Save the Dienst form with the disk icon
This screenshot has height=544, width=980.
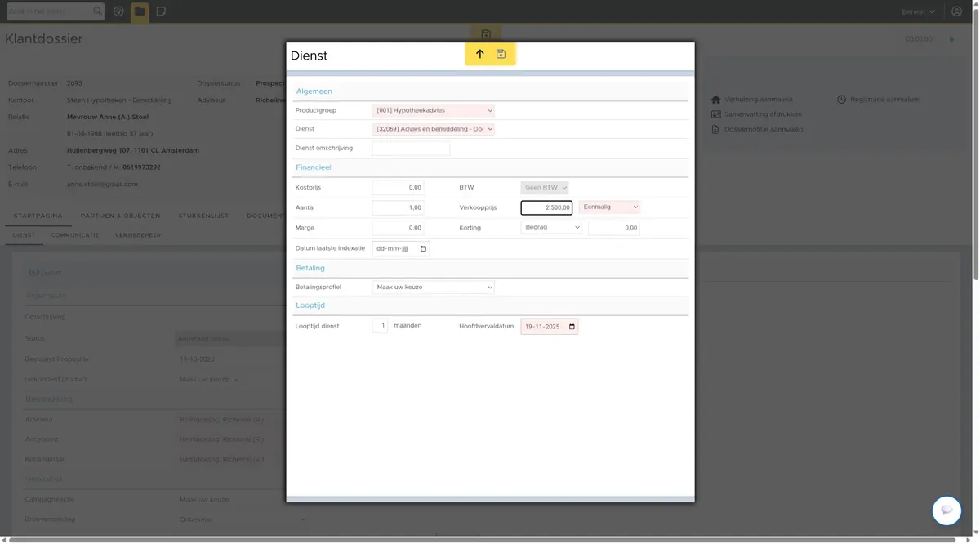[x=501, y=54]
